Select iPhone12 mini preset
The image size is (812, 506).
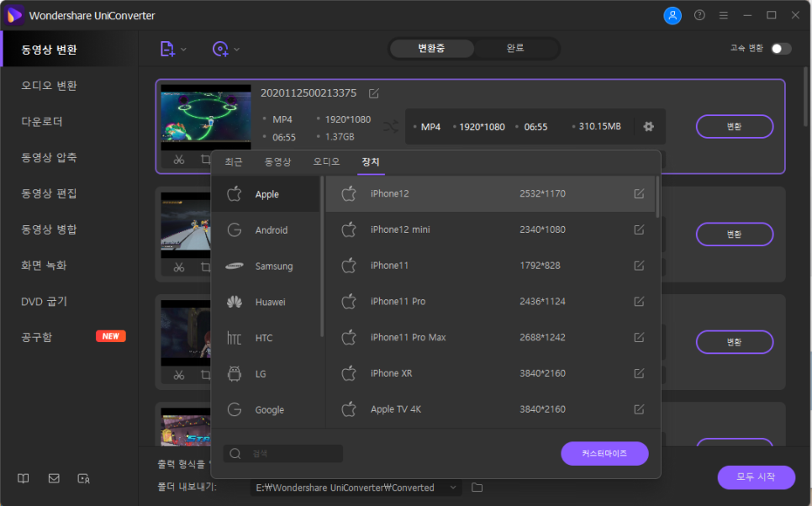490,229
